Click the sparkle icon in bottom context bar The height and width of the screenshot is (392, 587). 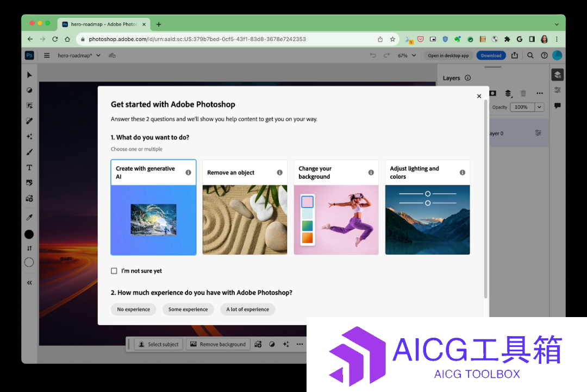[x=286, y=344]
